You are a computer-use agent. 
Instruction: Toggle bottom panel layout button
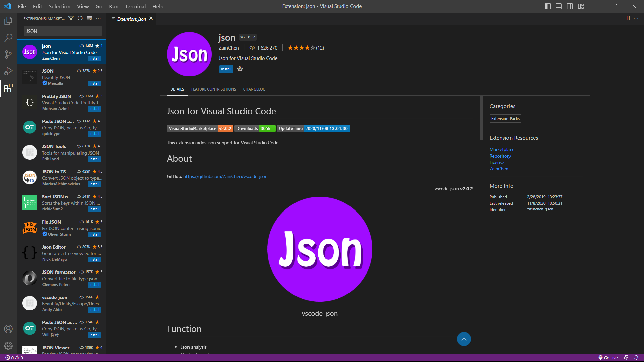click(559, 6)
